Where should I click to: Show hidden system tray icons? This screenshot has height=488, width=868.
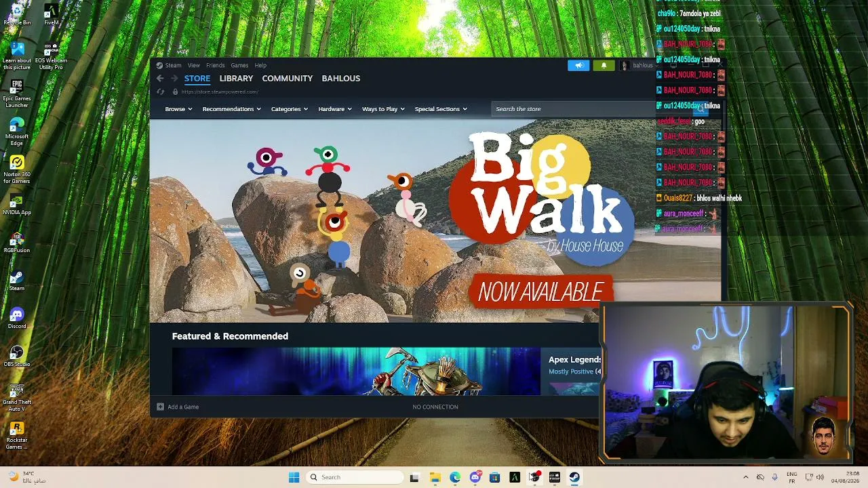(x=745, y=477)
